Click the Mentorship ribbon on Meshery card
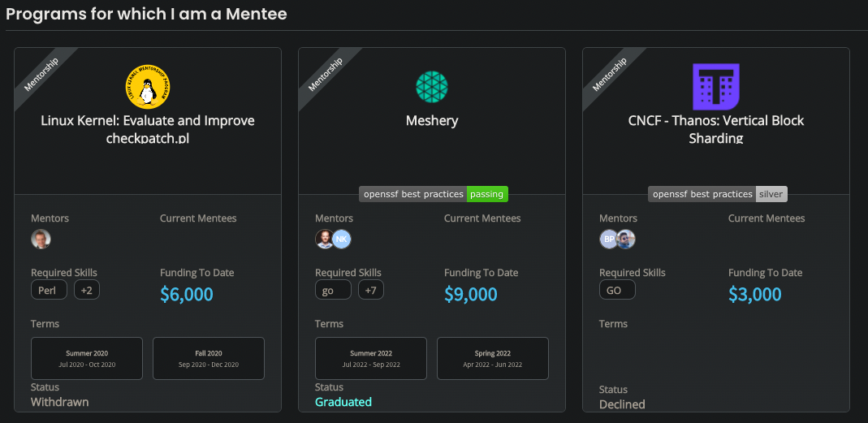Screen dimensions: 868x423 [325, 74]
